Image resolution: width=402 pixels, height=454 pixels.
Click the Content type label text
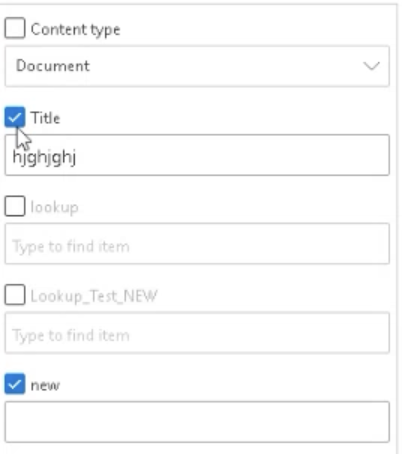pyautogui.click(x=75, y=30)
